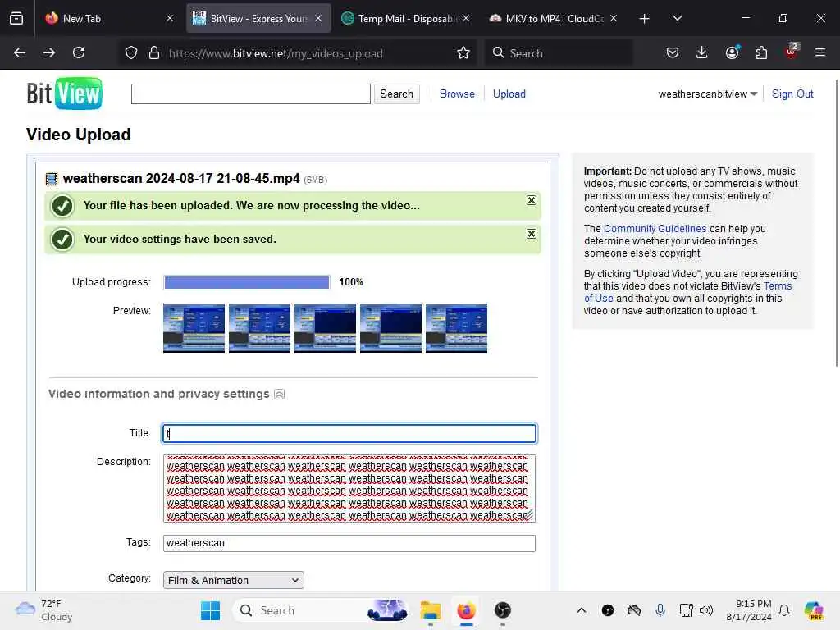Open the extensions puzzle icon
The image size is (840, 630).
tap(761, 52)
